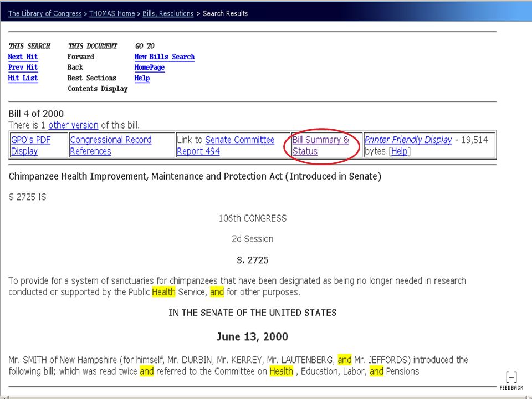The image size is (532, 399).
Task: Click Best Sections text
Action: pyautogui.click(x=91, y=78)
